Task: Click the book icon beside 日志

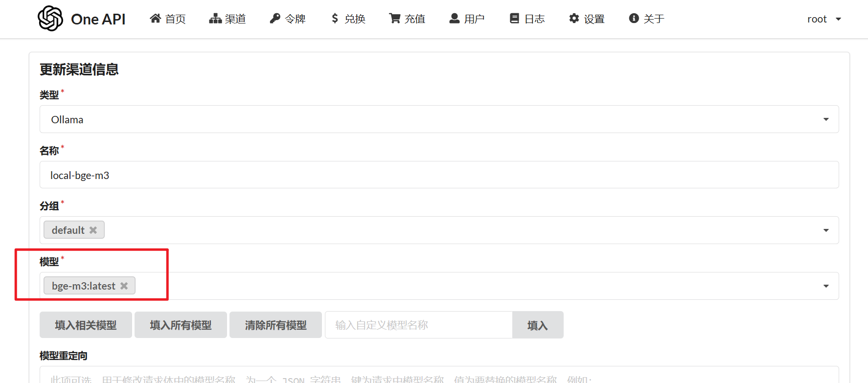Action: pos(514,19)
